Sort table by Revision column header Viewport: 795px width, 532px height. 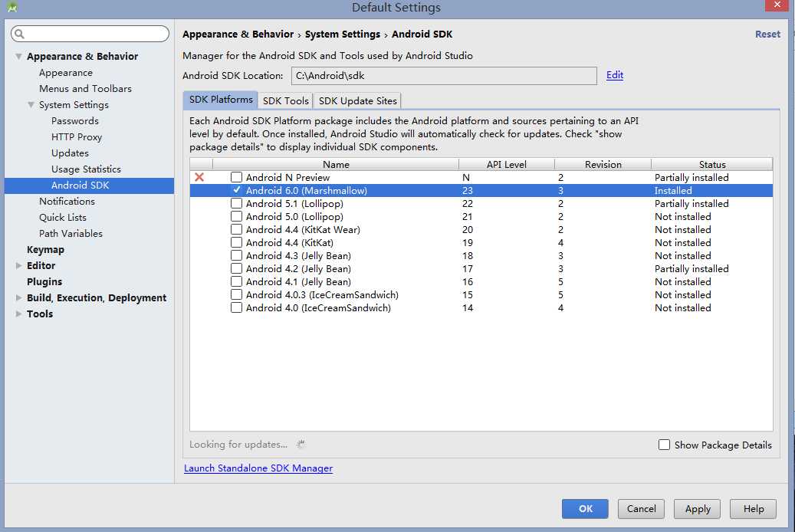coord(603,164)
